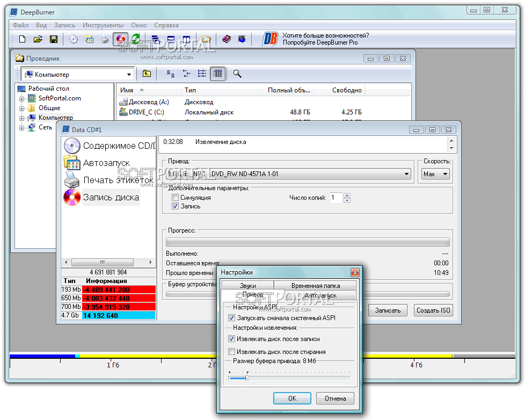The width and height of the screenshot is (525, 420).
Task: Enable Извлекать диск после стирания checkbox
Action: click(x=231, y=352)
